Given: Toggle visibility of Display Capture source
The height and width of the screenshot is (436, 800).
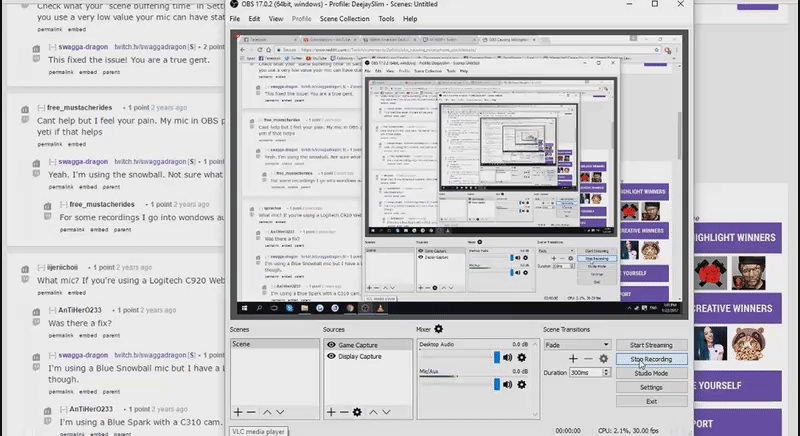Looking at the screenshot, I should 331,356.
